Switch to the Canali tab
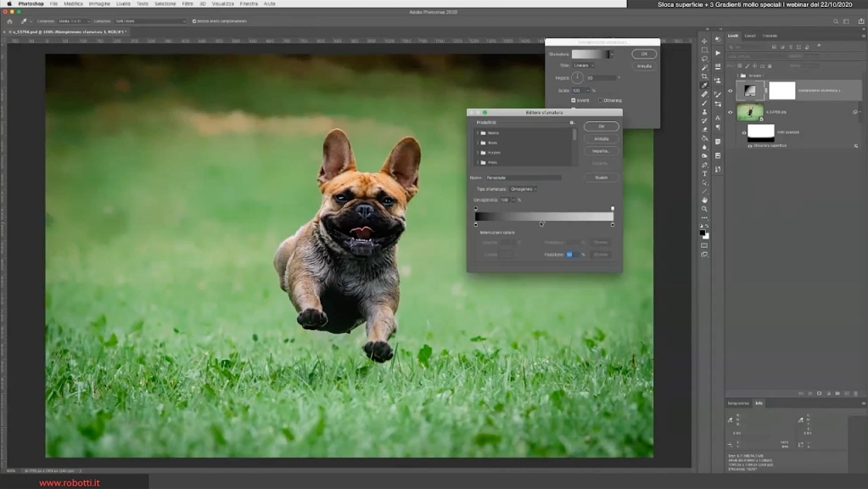 (749, 36)
